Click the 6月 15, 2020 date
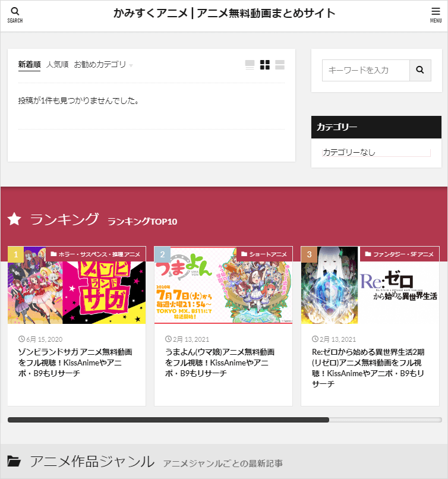Screen dimensions: 448x479 45,339
